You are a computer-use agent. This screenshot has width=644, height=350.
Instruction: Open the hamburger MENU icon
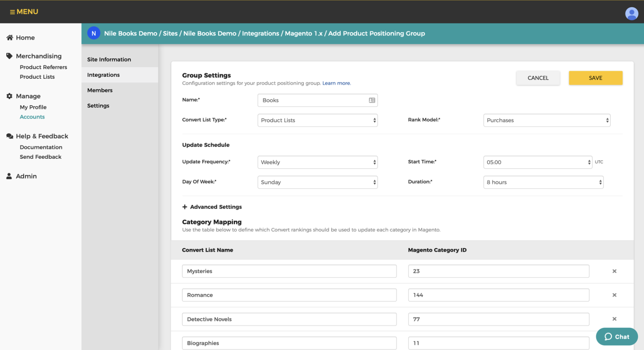12,12
